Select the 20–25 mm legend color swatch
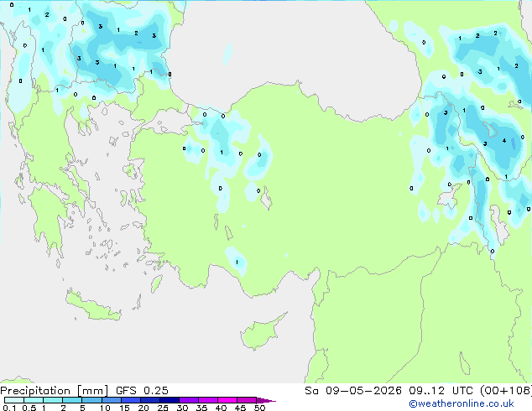The height and width of the screenshot is (411, 532). click(150, 400)
